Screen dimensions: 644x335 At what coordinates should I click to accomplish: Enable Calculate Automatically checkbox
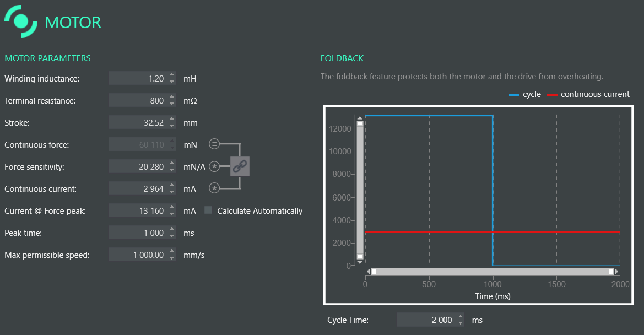[208, 210]
